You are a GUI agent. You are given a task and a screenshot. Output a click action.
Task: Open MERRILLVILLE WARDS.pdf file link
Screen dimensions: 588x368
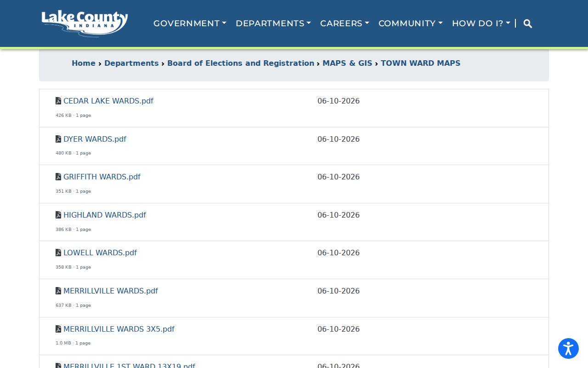point(111,291)
